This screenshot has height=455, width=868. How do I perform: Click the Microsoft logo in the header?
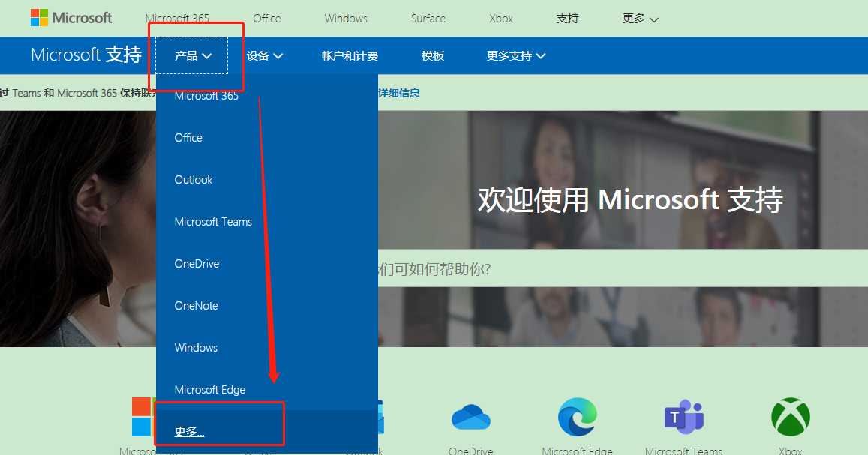[x=71, y=18]
